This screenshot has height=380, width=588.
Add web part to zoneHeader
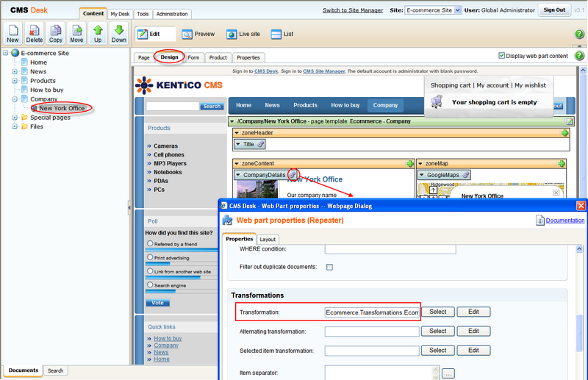tap(564, 133)
